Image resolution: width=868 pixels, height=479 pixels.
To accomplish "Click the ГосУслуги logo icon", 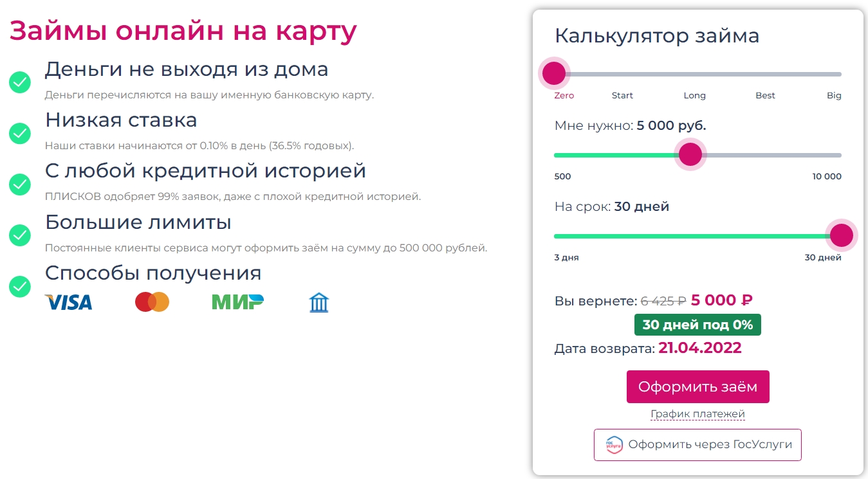I will tap(614, 444).
